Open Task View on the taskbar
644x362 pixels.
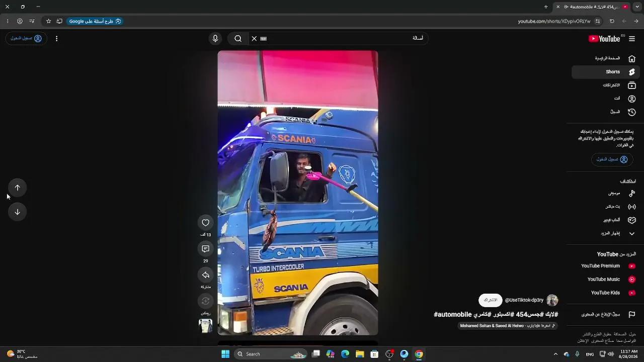316,354
